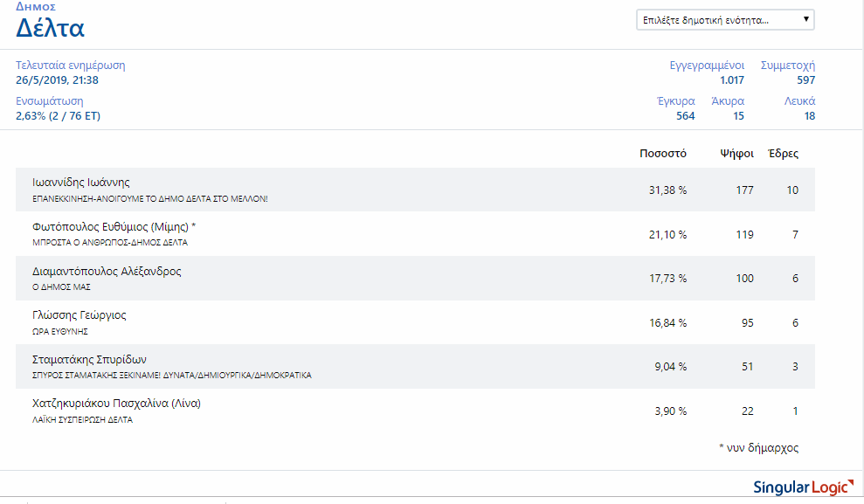864x504 pixels.
Task: Click the Έγκυρα label
Action: point(676,101)
